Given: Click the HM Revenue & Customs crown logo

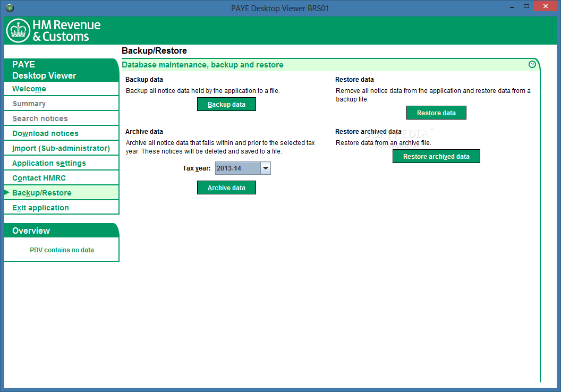Looking at the screenshot, I should tap(18, 31).
